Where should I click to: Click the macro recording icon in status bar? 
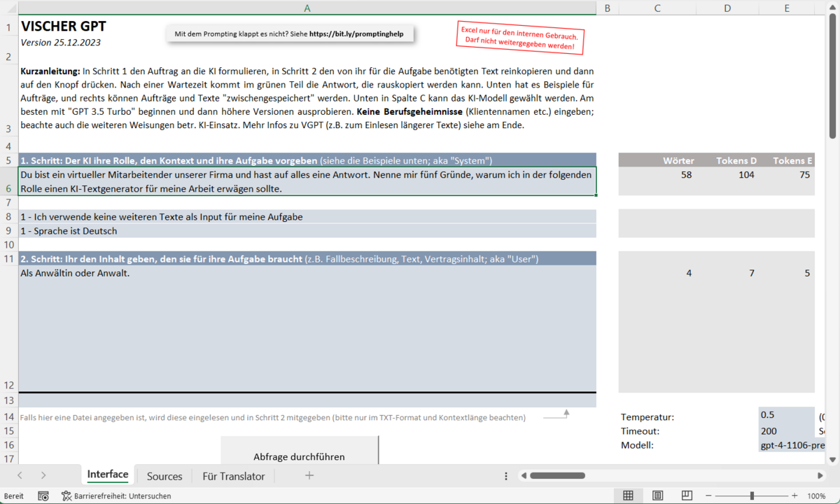point(43,496)
